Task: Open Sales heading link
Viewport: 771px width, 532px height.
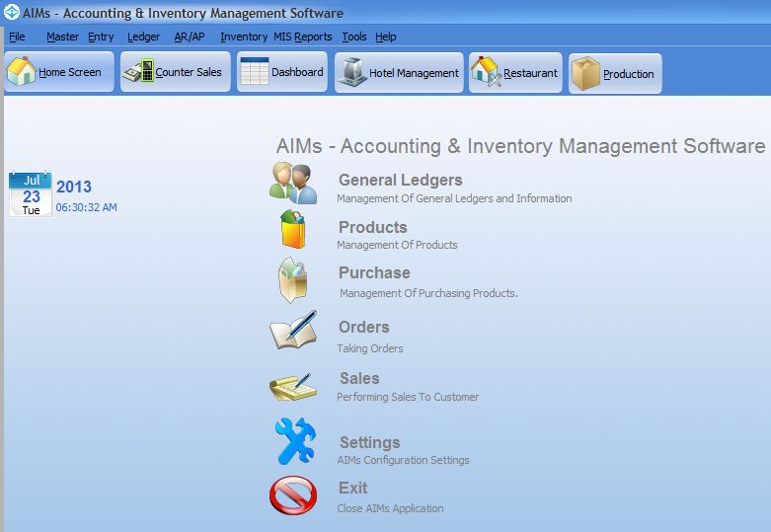Action: (x=359, y=378)
